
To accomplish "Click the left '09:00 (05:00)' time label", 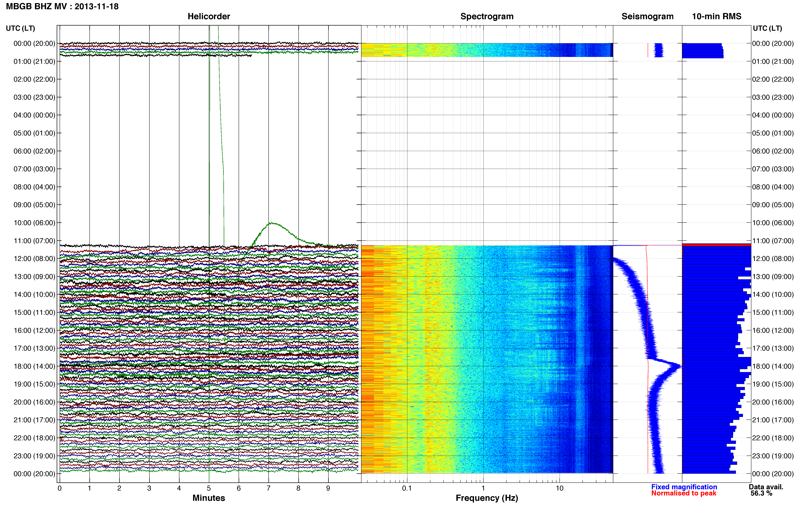I will [34, 205].
